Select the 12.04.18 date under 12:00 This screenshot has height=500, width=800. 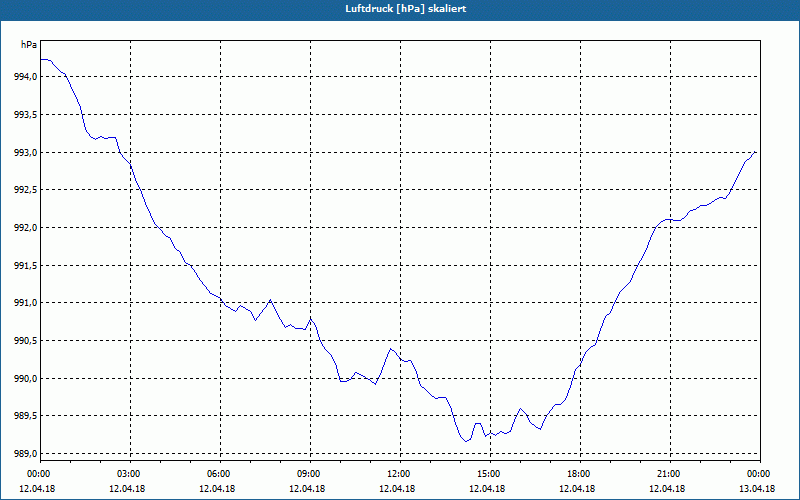click(x=397, y=489)
